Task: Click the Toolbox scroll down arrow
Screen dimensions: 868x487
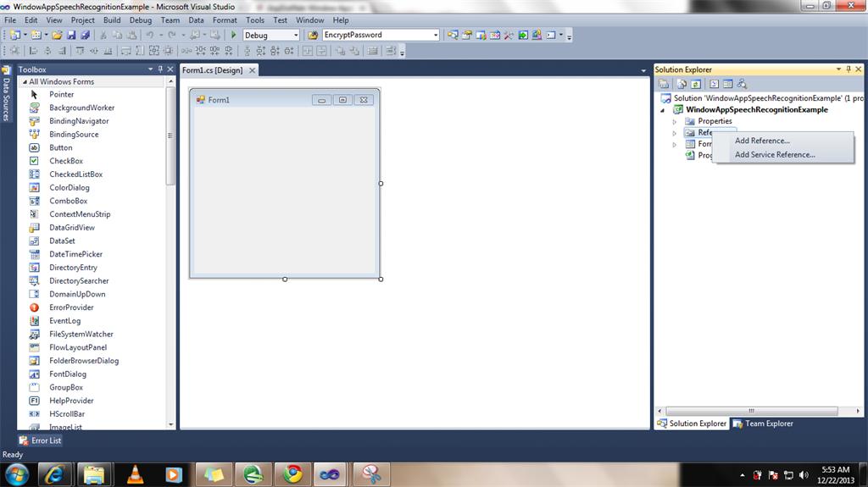Action: [x=170, y=425]
